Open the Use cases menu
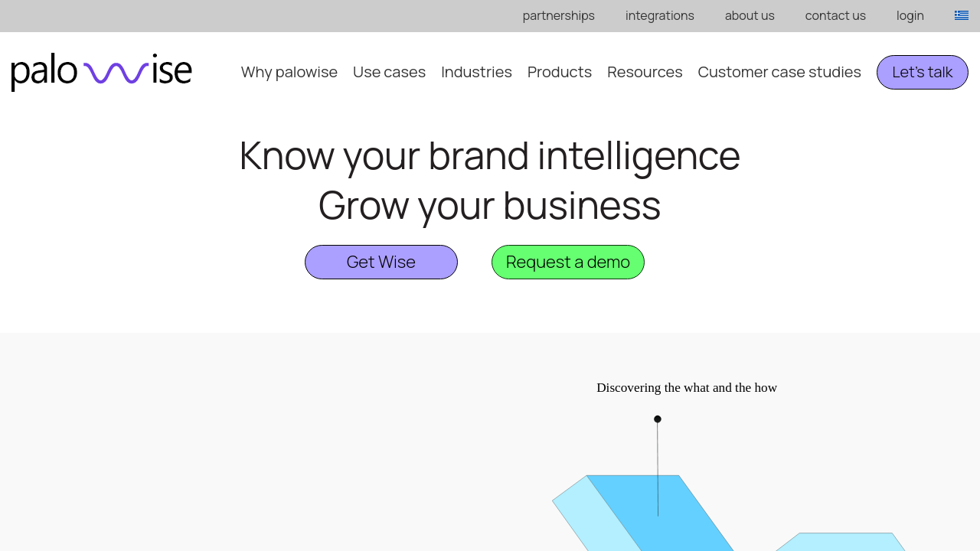This screenshot has height=551, width=980. 389,72
